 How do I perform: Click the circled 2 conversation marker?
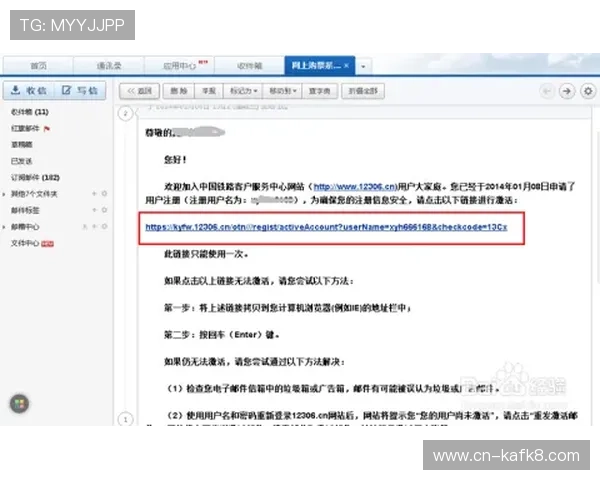point(126,113)
